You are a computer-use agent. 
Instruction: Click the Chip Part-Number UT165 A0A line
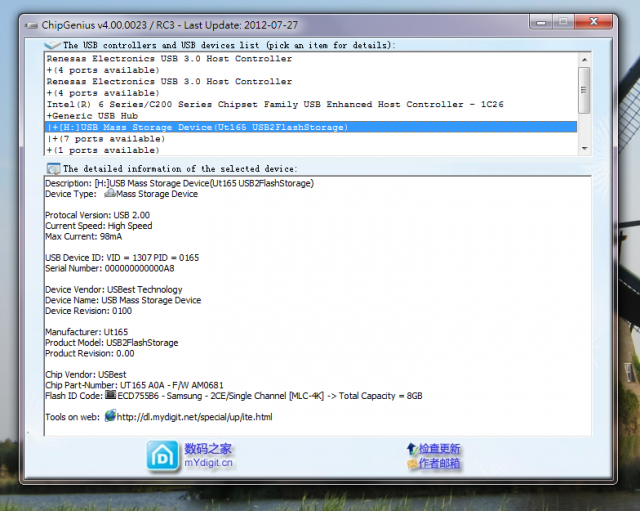[x=134, y=384]
